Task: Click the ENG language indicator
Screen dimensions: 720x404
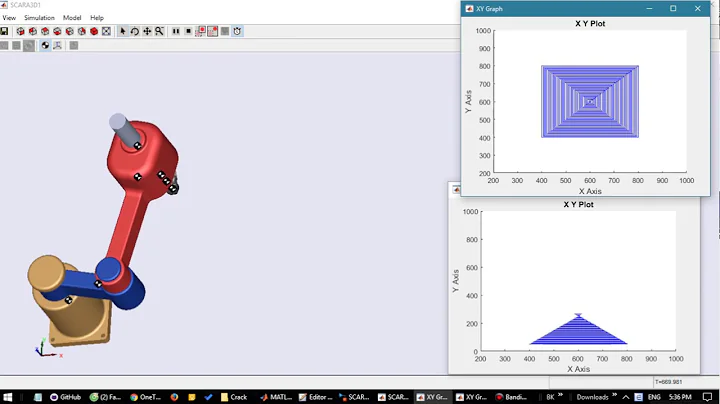Action: click(654, 397)
